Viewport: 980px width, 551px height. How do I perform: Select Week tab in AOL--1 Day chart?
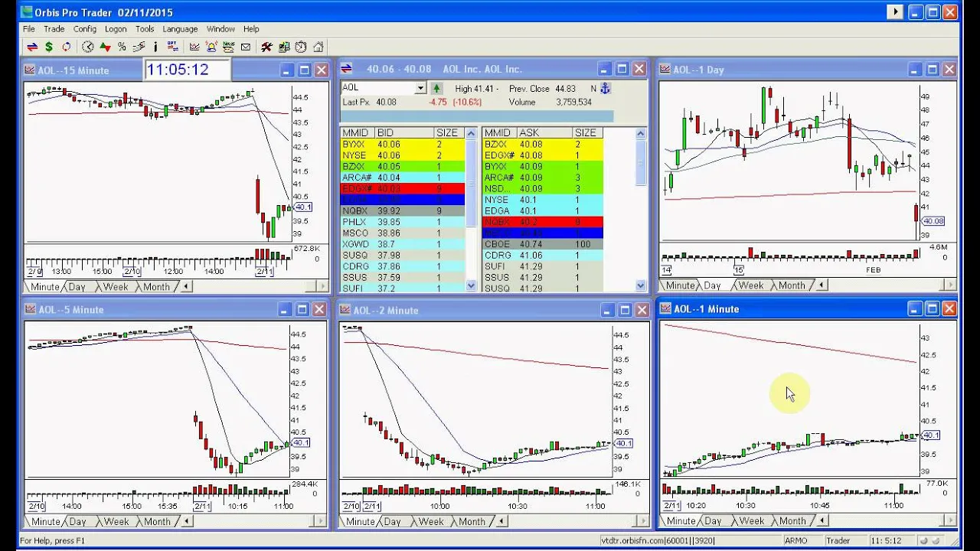(750, 285)
